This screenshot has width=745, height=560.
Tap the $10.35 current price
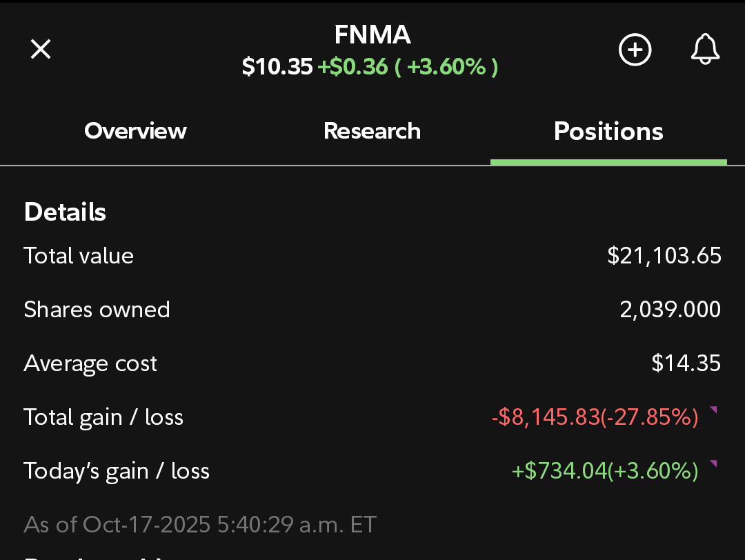(277, 67)
